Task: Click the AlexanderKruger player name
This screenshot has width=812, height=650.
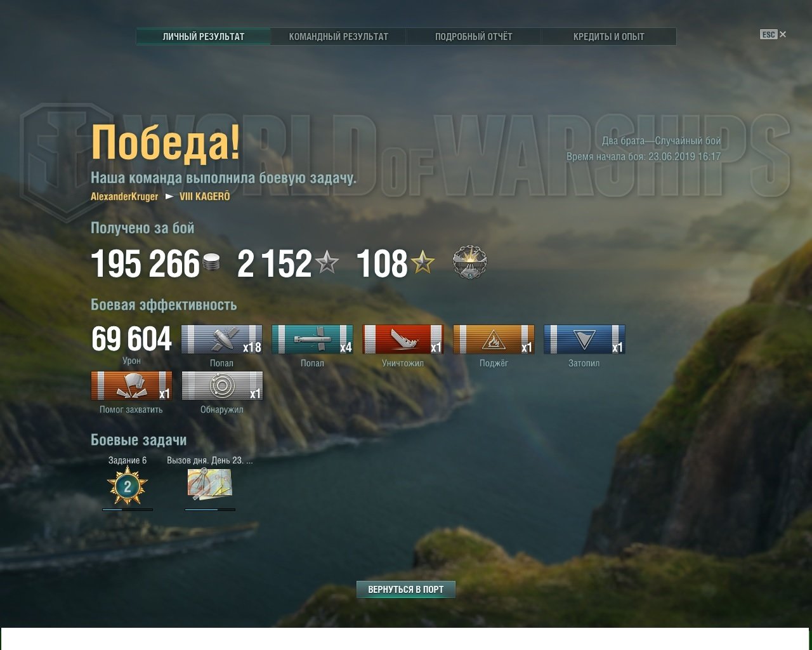Action: click(124, 197)
